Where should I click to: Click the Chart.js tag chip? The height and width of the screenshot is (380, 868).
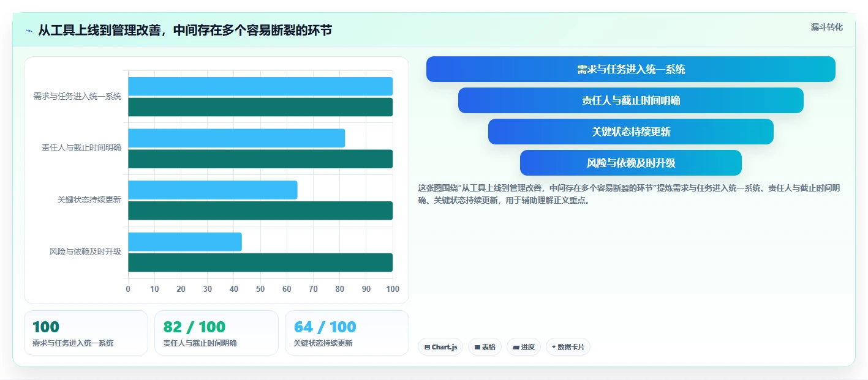pyautogui.click(x=440, y=347)
